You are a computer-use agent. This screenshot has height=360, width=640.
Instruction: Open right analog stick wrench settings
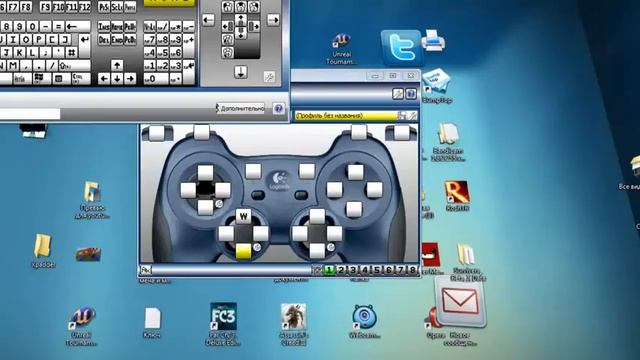pyautogui.click(x=331, y=247)
